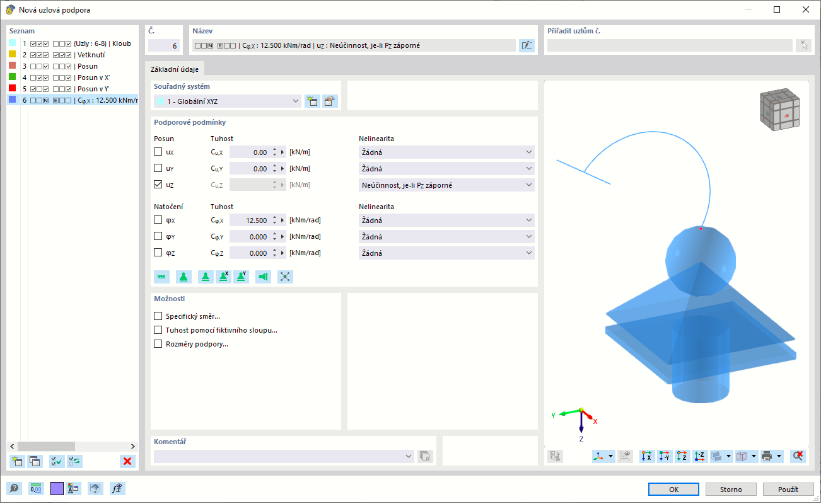Image resolution: width=821 pixels, height=504 pixels.
Task: Click the Použít button
Action: coord(788,490)
